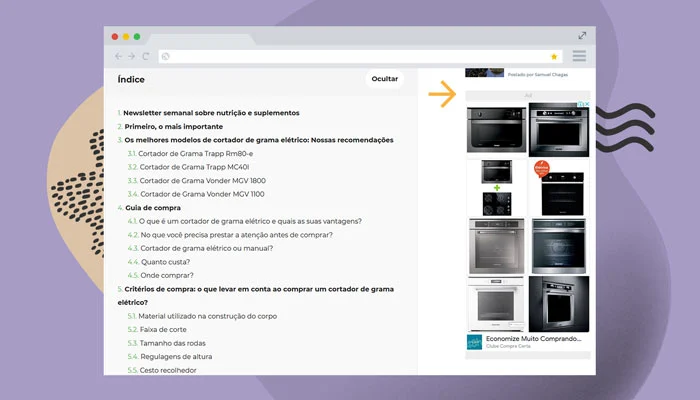Screen dimensions: 700x400
Task: Click the browser back arrow
Action: pyautogui.click(x=118, y=56)
